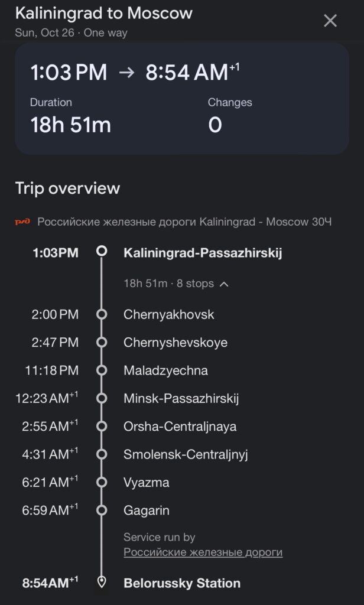Click the RZD railway logo icon
The width and height of the screenshot is (364, 605).
pyautogui.click(x=22, y=222)
